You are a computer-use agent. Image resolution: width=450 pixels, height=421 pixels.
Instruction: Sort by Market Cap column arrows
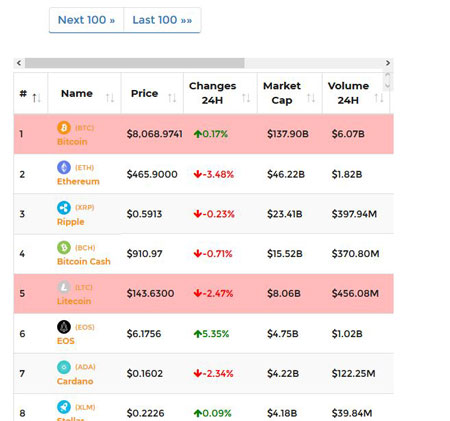pyautogui.click(x=311, y=98)
